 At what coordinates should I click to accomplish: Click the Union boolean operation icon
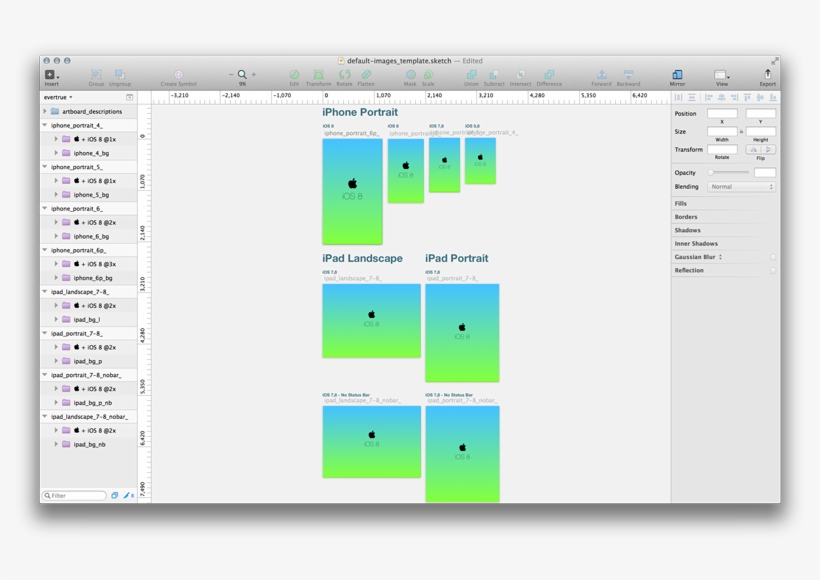[471, 75]
